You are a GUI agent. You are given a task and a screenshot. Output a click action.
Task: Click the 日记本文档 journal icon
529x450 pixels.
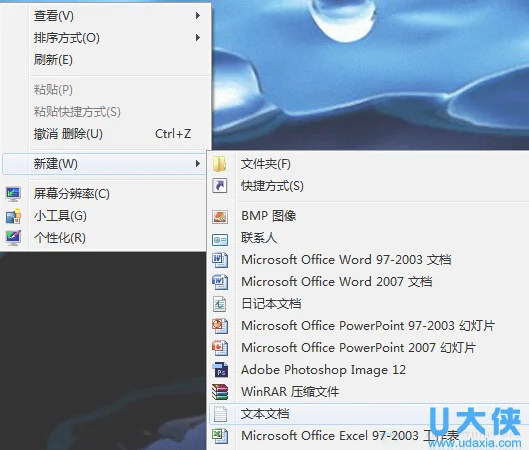[220, 304]
